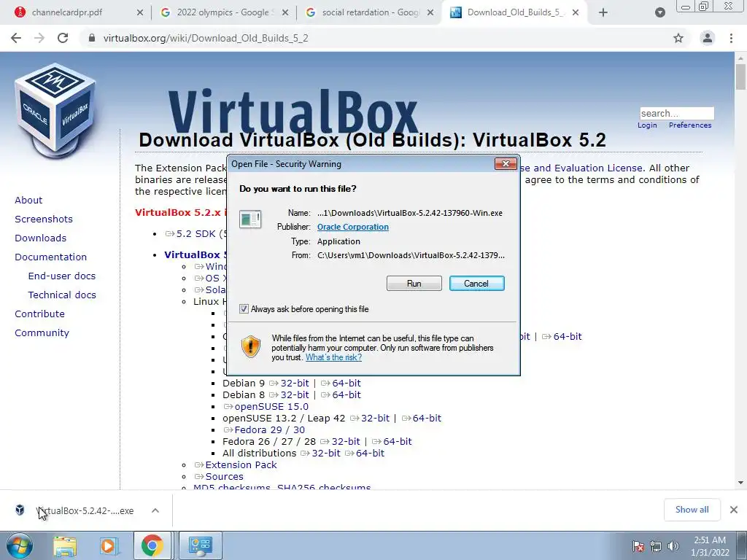Click the volume speaker tray icon
The image size is (747, 560).
[x=673, y=546]
